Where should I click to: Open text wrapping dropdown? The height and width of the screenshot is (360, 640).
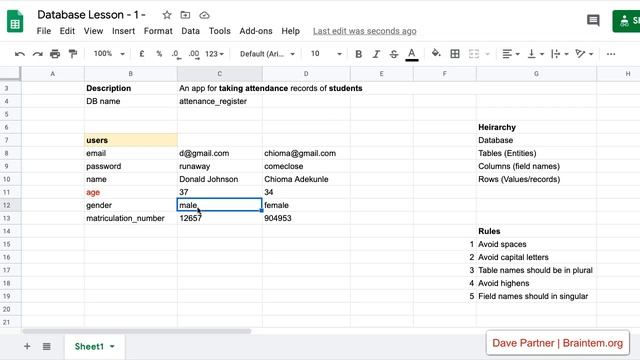coord(560,54)
